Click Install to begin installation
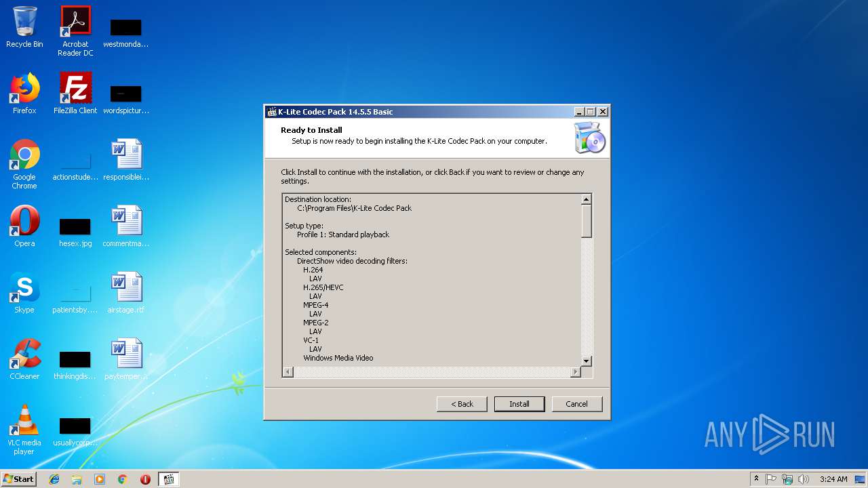 [519, 404]
